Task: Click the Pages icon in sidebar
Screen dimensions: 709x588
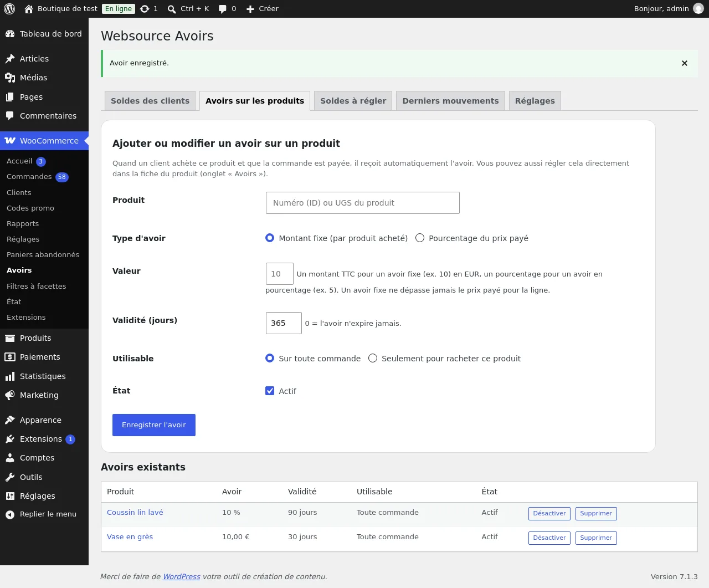Action: pos(10,97)
